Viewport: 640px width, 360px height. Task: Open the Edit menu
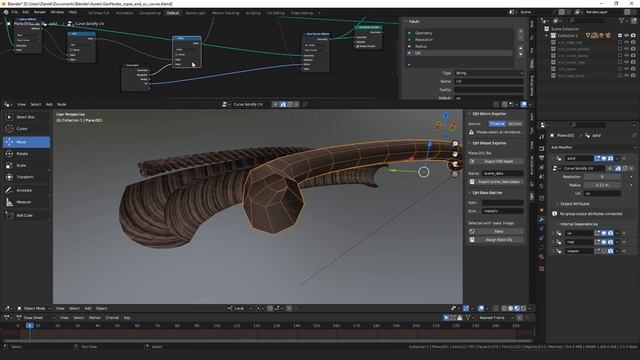click(x=26, y=12)
